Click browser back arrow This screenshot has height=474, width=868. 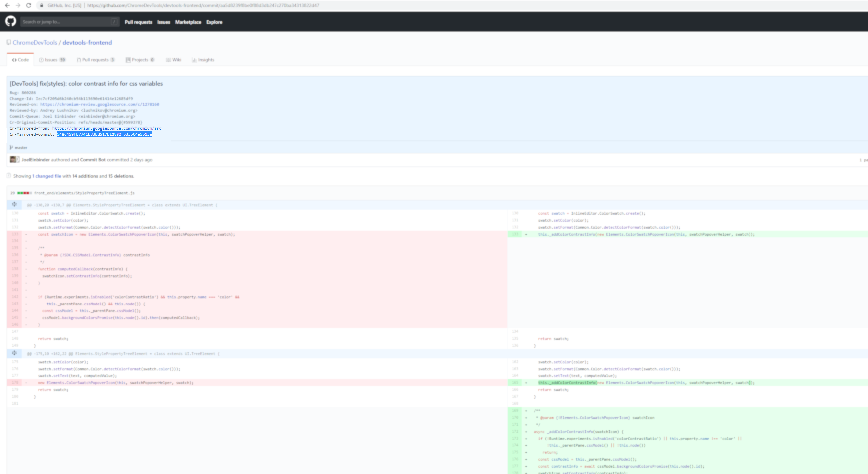[x=7, y=5]
